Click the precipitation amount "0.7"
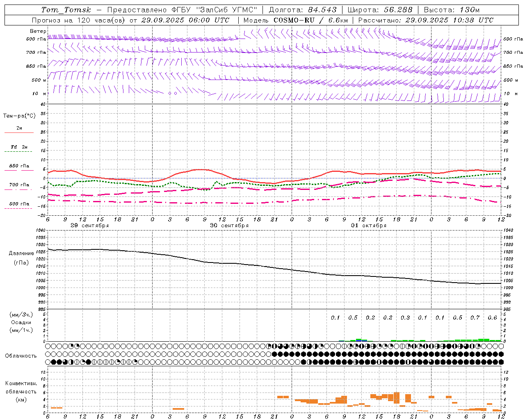This screenshot has height=420, width=525. [475, 317]
